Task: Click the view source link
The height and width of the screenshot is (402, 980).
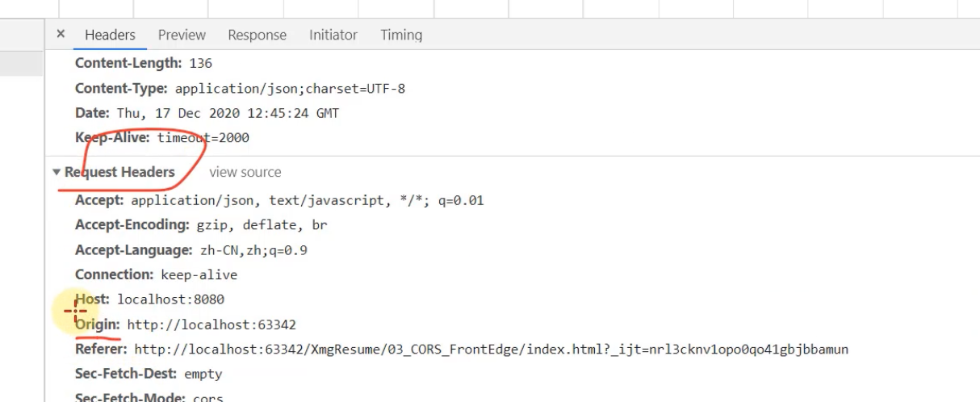Action: [x=245, y=172]
